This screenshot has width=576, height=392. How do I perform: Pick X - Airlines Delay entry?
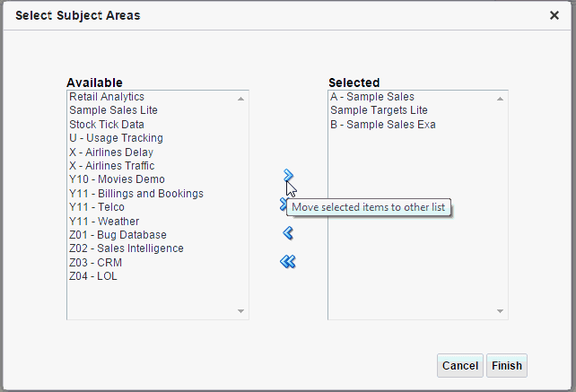coord(111,152)
